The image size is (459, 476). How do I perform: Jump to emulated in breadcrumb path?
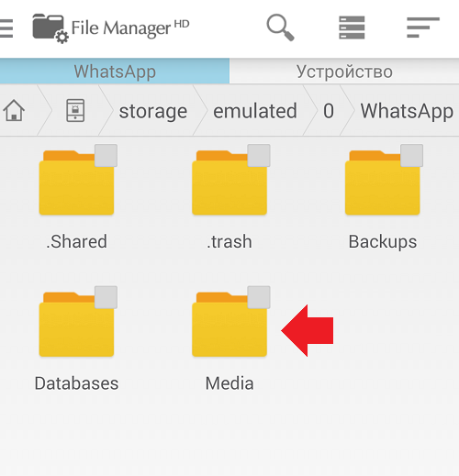tap(255, 111)
